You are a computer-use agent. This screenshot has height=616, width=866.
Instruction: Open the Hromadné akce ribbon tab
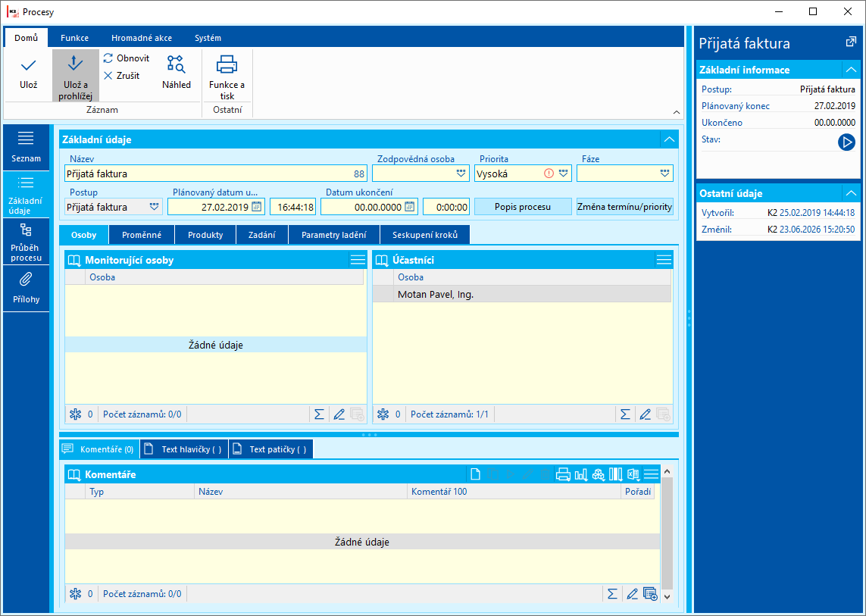pos(142,38)
